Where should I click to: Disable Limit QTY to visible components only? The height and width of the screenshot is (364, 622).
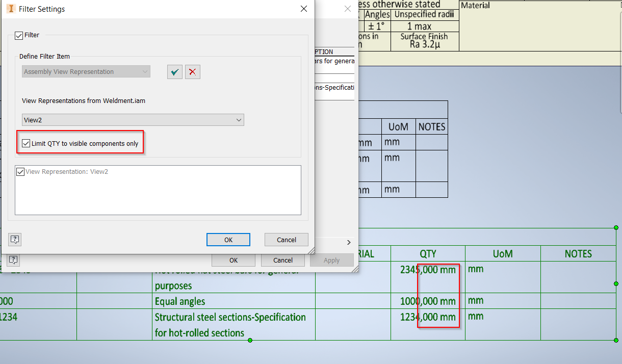coord(26,143)
